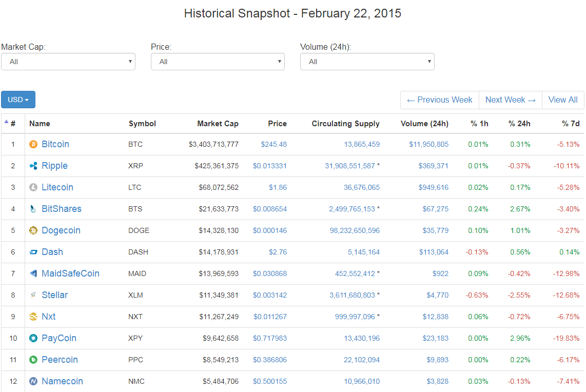This screenshot has width=586, height=392.
Task: Sort by % 7d column header
Action: pyautogui.click(x=571, y=124)
